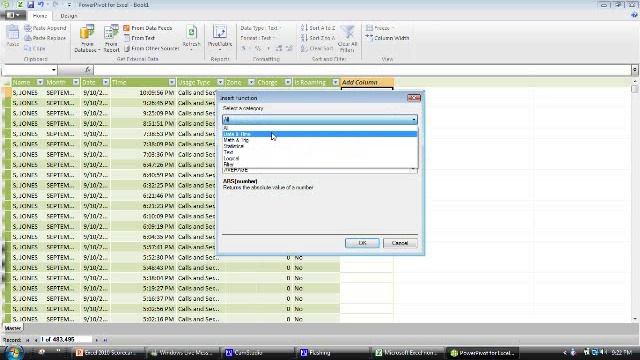Screen dimensions: 640x360
Task: Open the Usage Type column filter dropdown
Action: point(220,82)
